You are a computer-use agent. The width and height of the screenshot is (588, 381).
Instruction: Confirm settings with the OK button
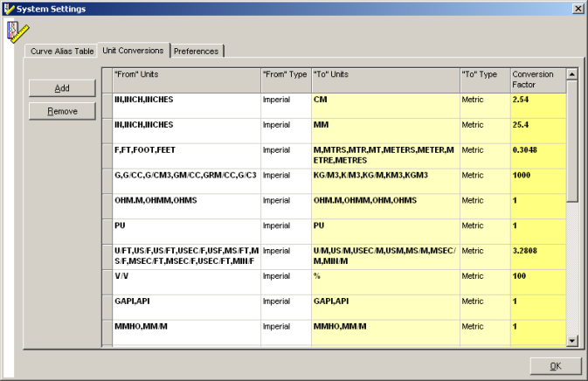tap(554, 366)
